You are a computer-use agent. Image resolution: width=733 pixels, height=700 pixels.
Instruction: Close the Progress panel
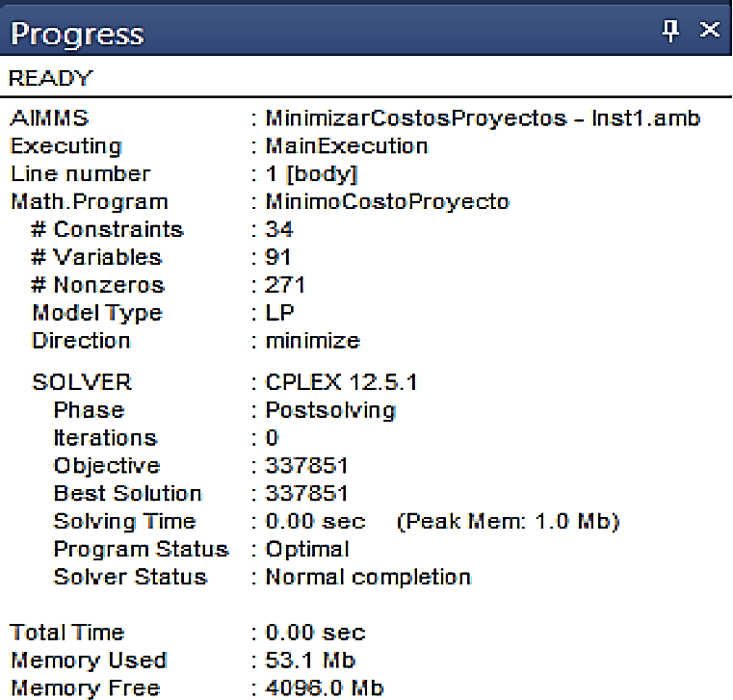710,31
